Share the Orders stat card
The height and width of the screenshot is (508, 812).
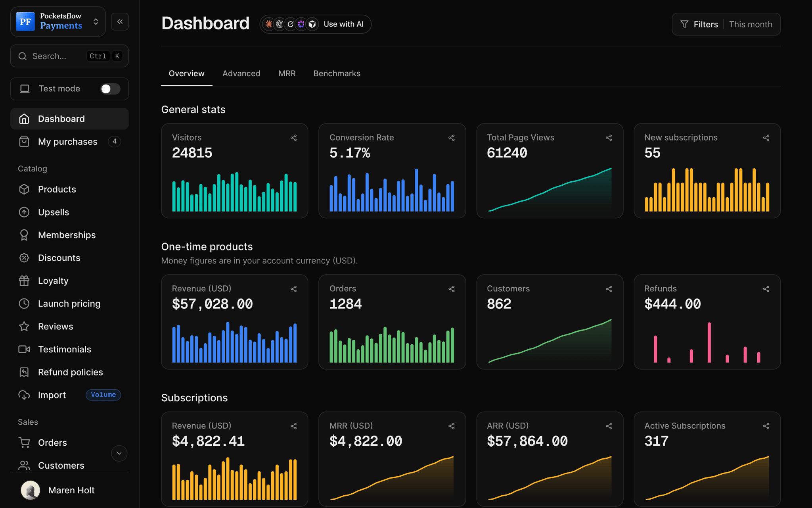coord(451,289)
